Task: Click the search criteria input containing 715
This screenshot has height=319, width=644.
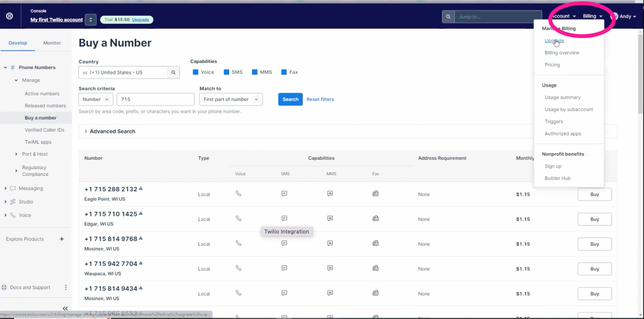Action: click(155, 99)
